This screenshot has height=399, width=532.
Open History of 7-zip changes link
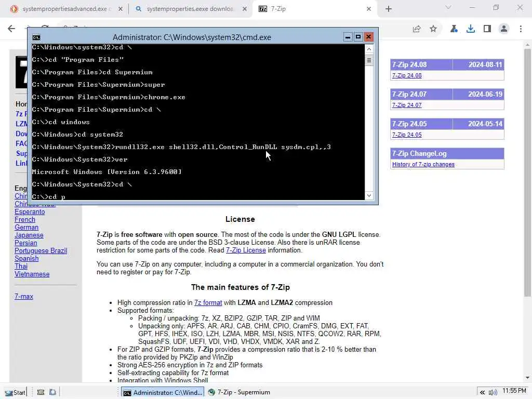[x=423, y=164]
